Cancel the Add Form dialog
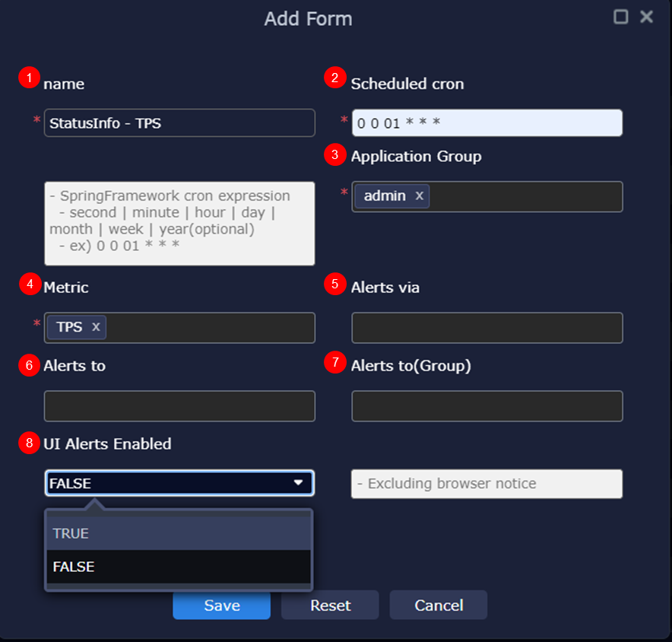 [438, 605]
